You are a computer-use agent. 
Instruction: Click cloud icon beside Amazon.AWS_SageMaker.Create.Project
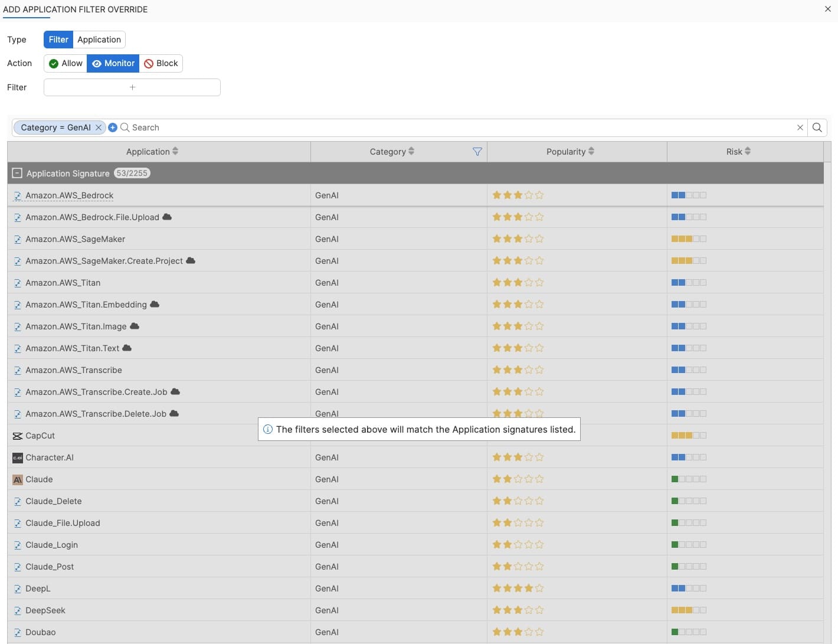191,260
